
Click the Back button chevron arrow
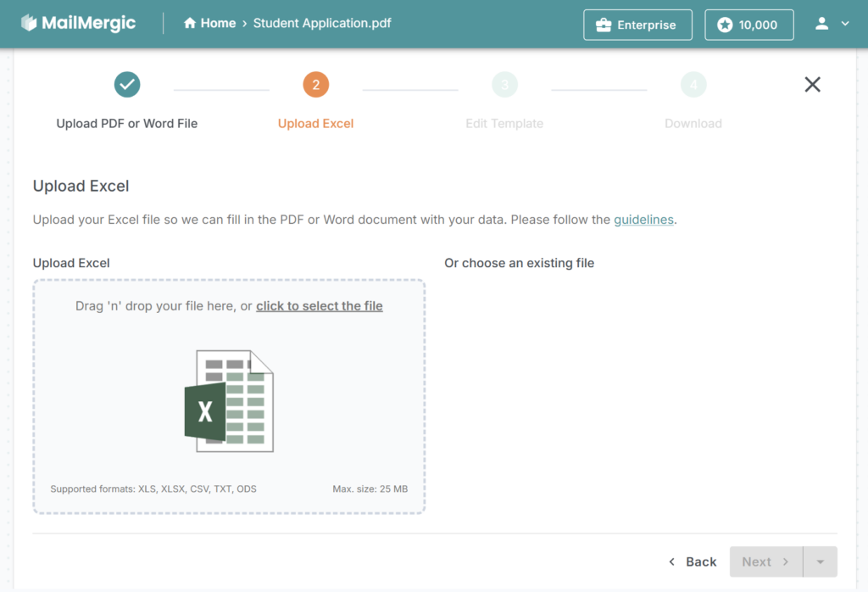(x=672, y=561)
